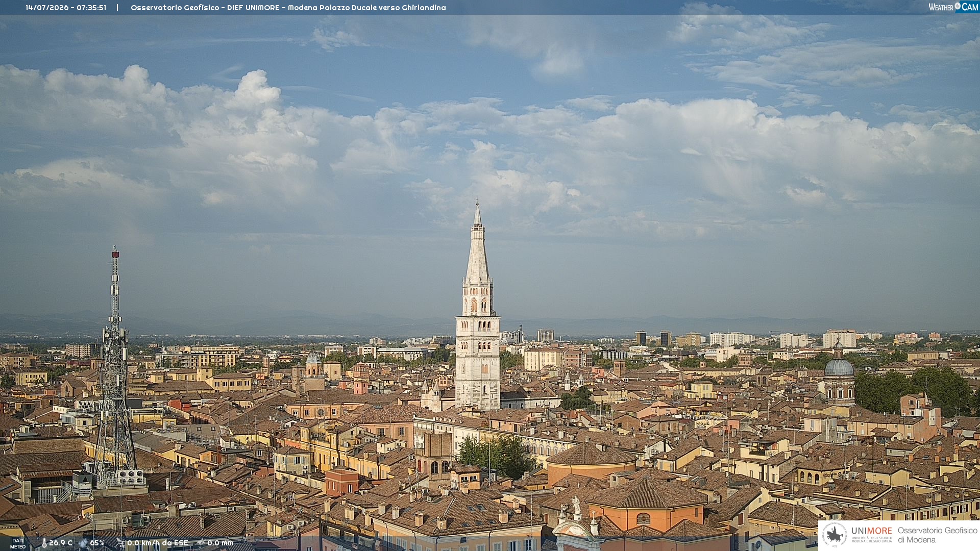Click the UNIMORE wordmark text
The width and height of the screenshot is (980, 551).
click(871, 531)
